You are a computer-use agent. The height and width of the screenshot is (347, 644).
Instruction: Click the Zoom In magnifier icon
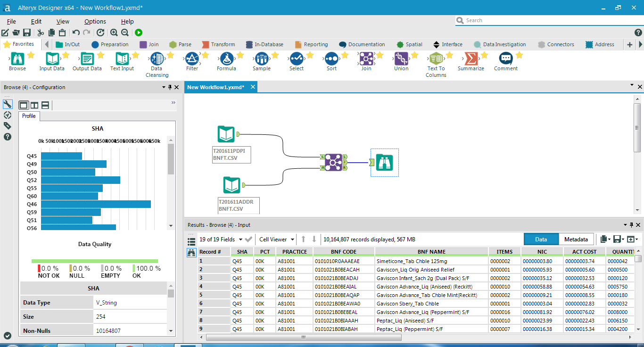[x=114, y=33]
